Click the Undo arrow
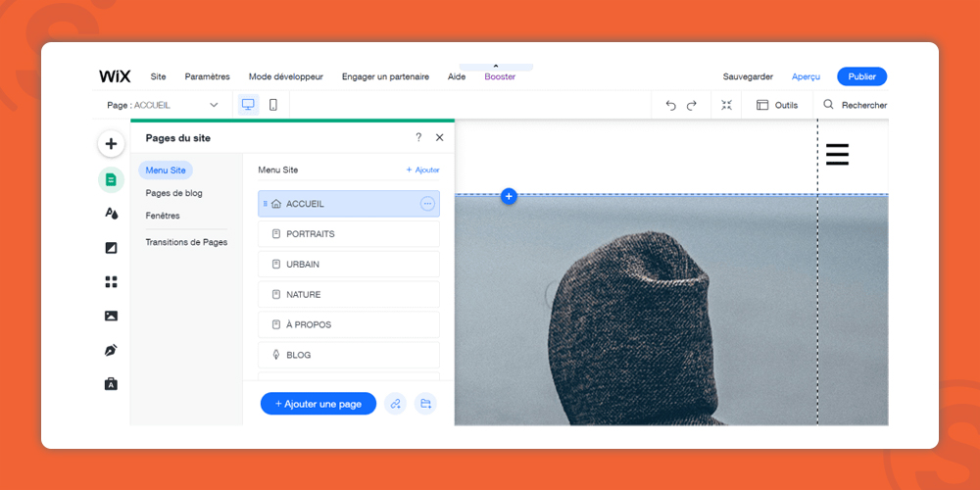980x490 pixels. [x=671, y=106]
